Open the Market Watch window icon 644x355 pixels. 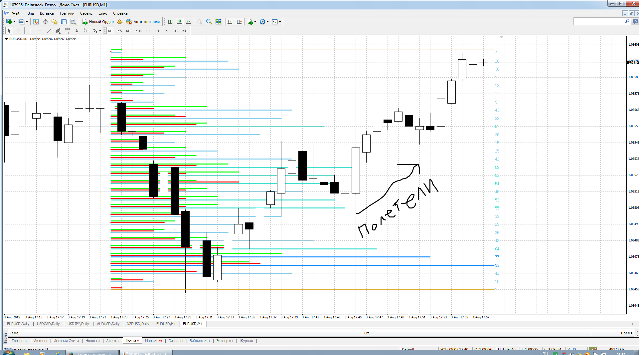coord(36,22)
